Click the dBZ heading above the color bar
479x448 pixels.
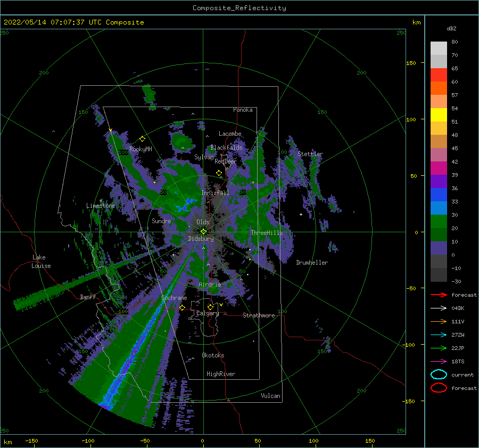click(451, 28)
